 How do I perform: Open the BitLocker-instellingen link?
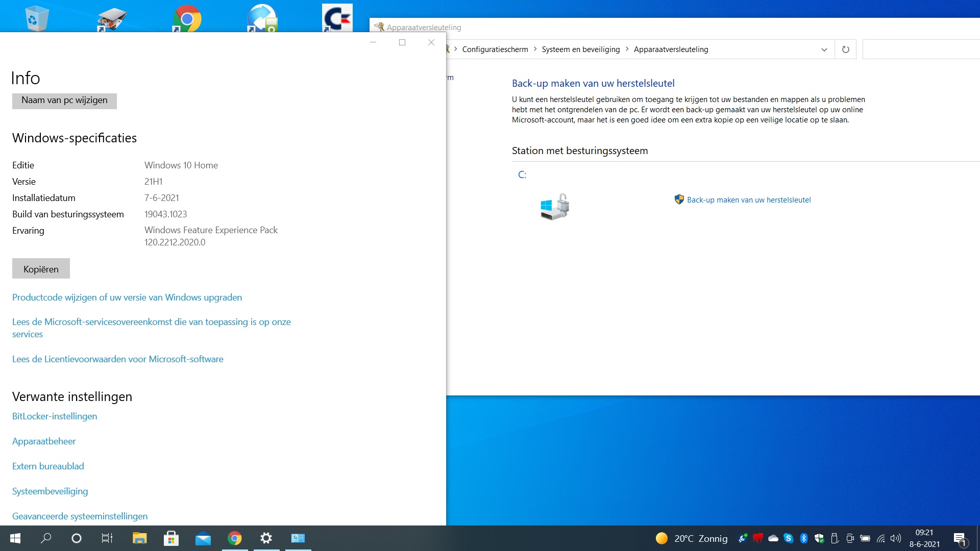[55, 416]
